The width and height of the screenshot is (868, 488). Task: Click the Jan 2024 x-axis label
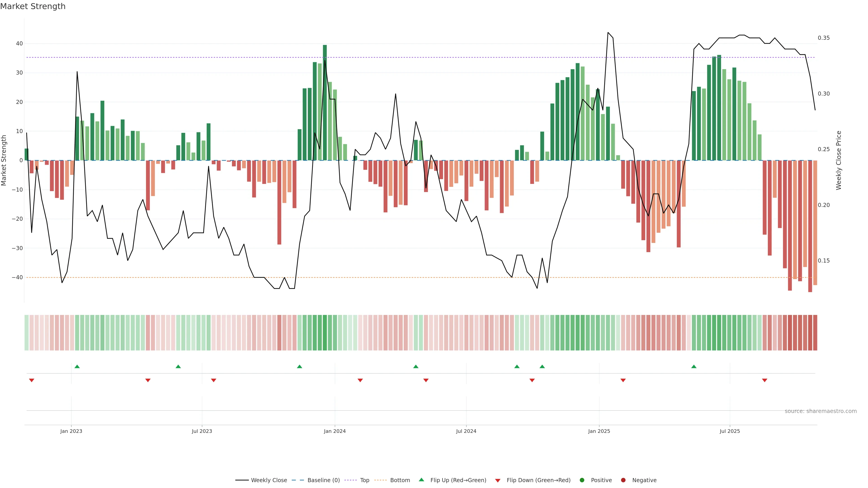click(x=335, y=431)
